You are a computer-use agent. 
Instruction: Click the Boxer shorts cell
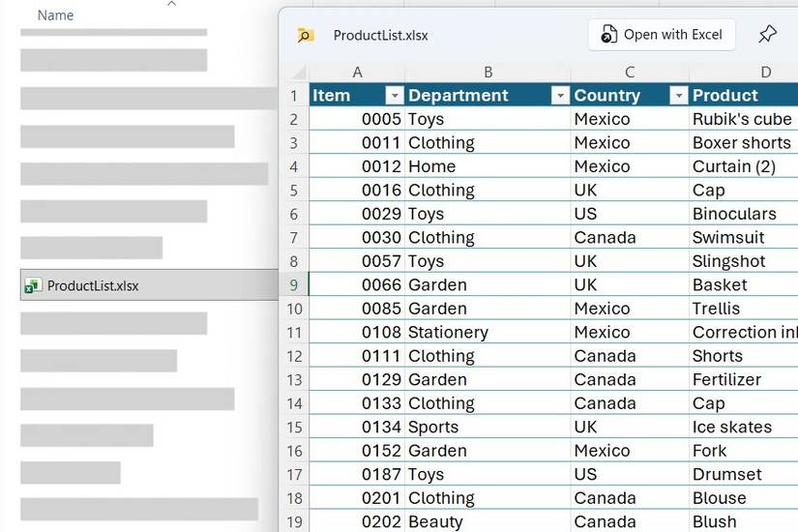(x=744, y=142)
